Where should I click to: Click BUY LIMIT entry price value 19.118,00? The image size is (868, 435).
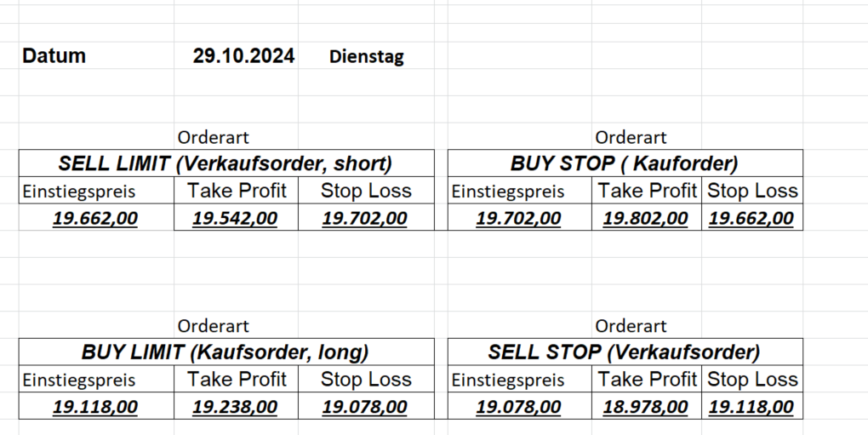[x=95, y=407]
